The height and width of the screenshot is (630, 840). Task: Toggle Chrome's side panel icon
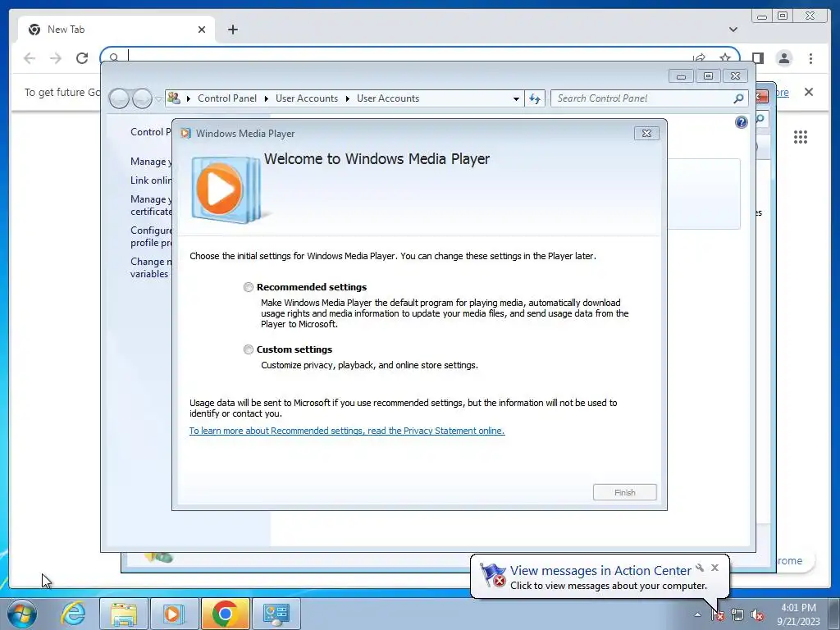click(757, 58)
